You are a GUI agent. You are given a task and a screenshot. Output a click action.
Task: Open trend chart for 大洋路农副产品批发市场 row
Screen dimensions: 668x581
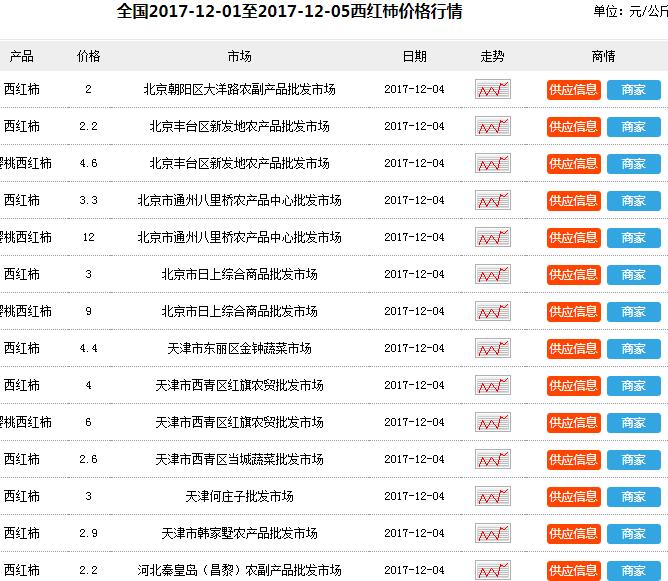click(x=492, y=90)
